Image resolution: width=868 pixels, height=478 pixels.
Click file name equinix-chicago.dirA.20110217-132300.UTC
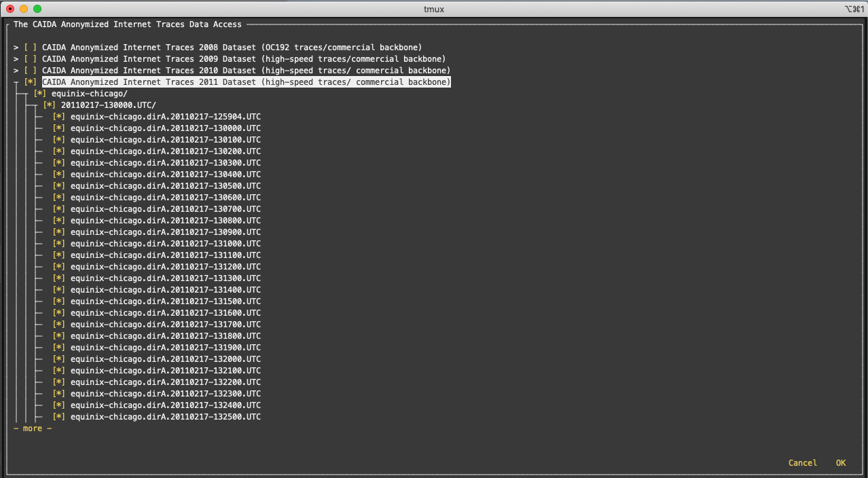point(166,394)
